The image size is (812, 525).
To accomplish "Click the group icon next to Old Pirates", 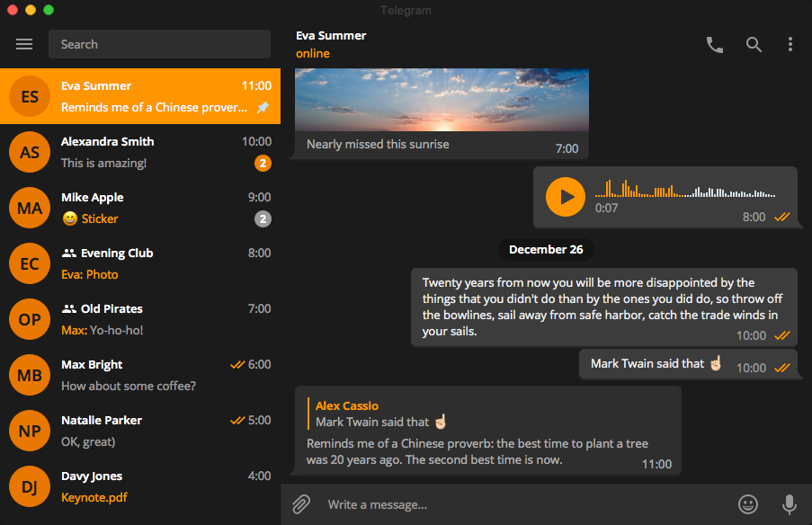I will [69, 309].
